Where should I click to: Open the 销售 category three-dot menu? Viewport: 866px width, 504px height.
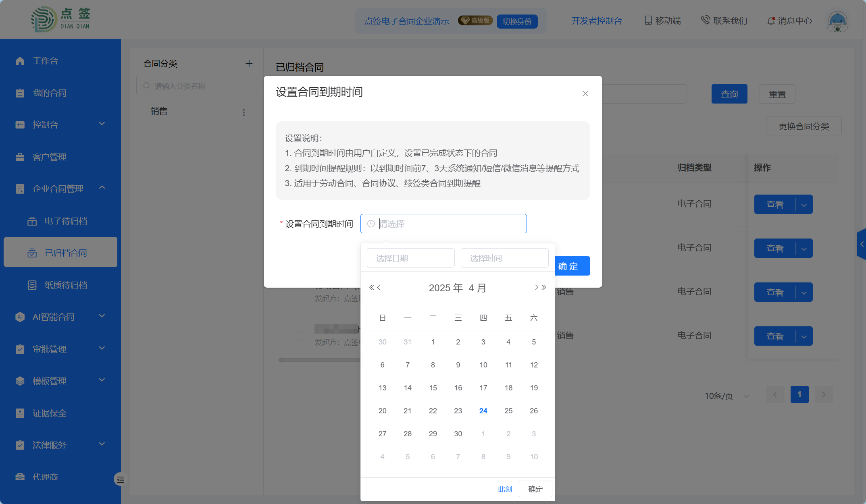pyautogui.click(x=244, y=112)
